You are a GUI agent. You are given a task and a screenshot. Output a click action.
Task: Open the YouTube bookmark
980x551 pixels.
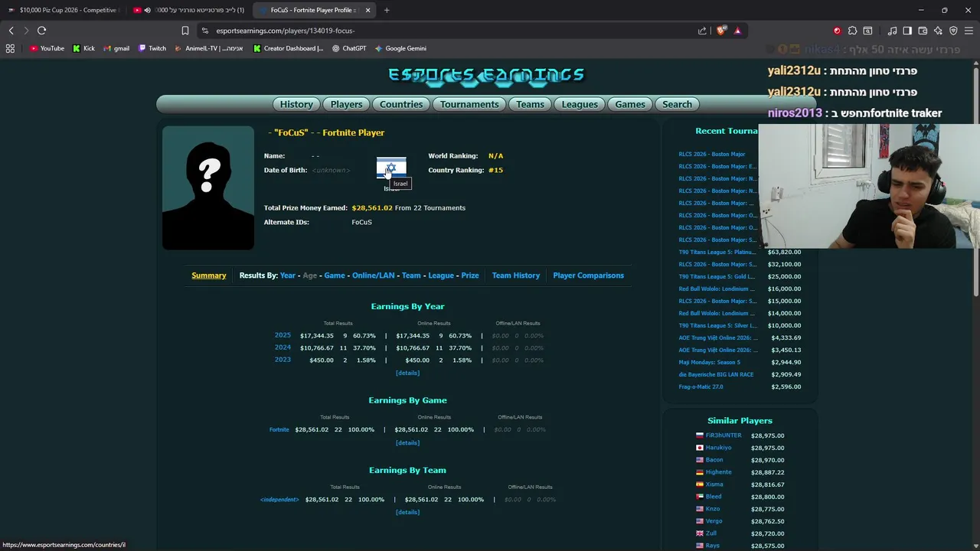pyautogui.click(x=47, y=48)
